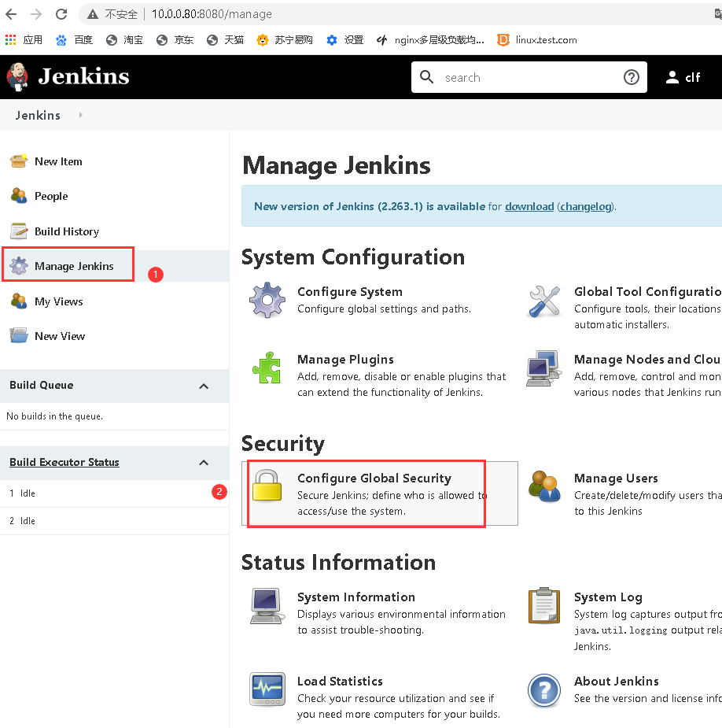Click the Load Statistics graph icon
This screenshot has height=728, width=722.
coord(267,689)
